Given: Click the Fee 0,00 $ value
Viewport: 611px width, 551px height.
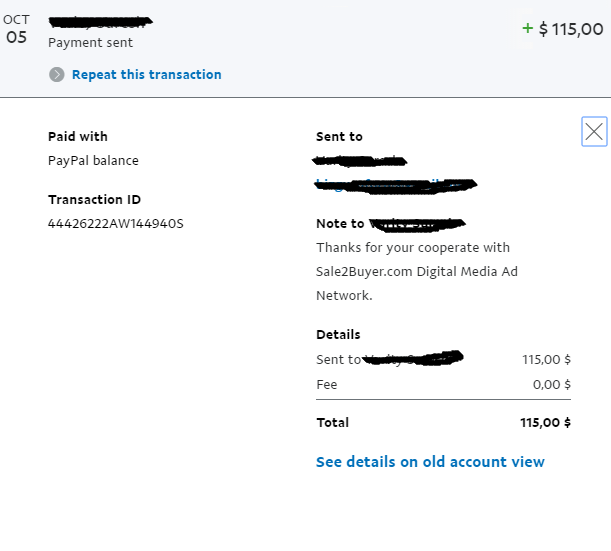Looking at the screenshot, I should pos(552,385).
